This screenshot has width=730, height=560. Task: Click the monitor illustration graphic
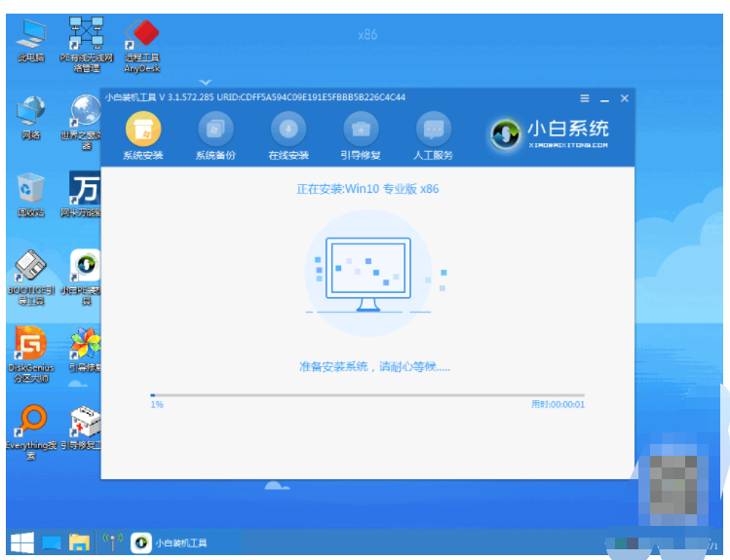(x=368, y=275)
